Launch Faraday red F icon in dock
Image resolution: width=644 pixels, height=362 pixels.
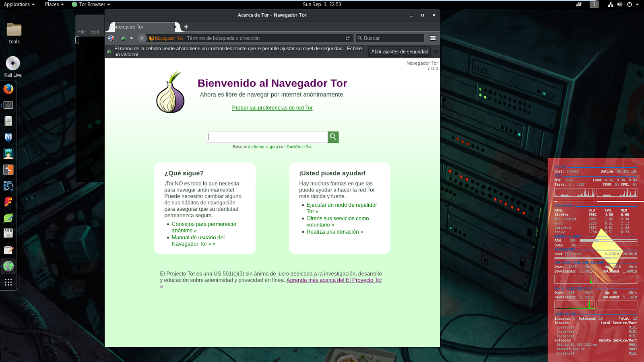[8, 202]
